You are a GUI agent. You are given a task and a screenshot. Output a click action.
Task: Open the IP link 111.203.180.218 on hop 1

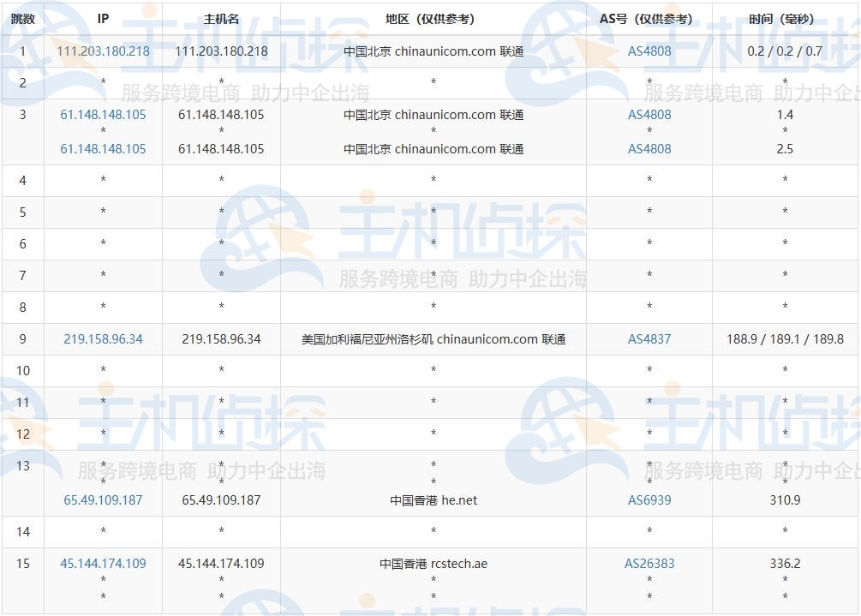[103, 51]
